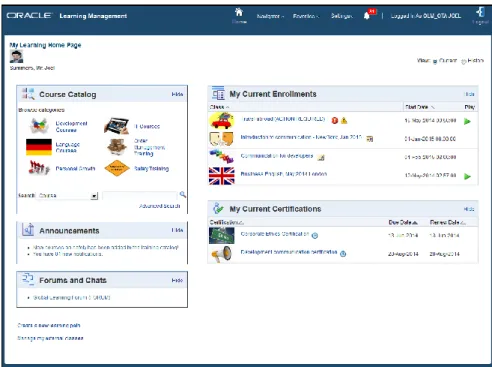Image resolution: width=492 pixels, height=367 pixels.
Task: Click the red car class thumbnail
Action: click(x=222, y=120)
